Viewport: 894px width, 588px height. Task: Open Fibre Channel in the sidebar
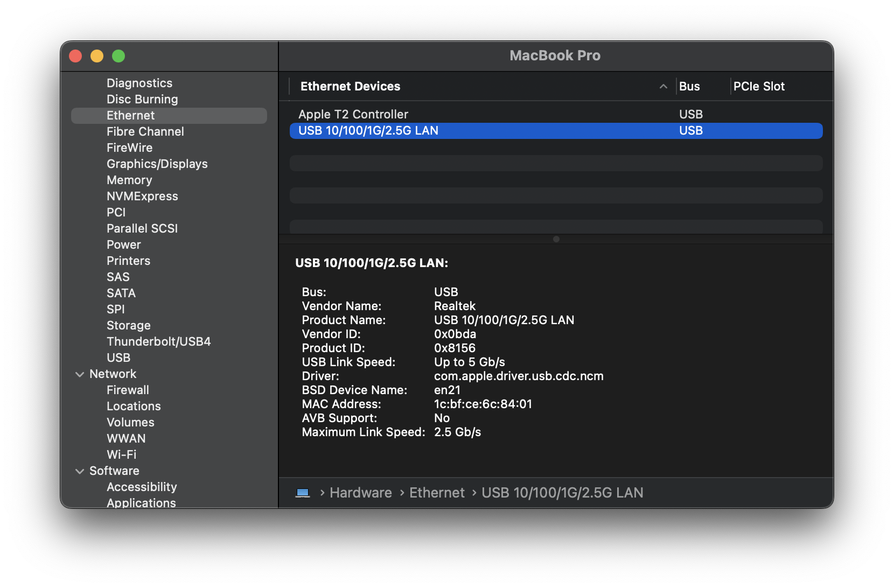tap(145, 131)
